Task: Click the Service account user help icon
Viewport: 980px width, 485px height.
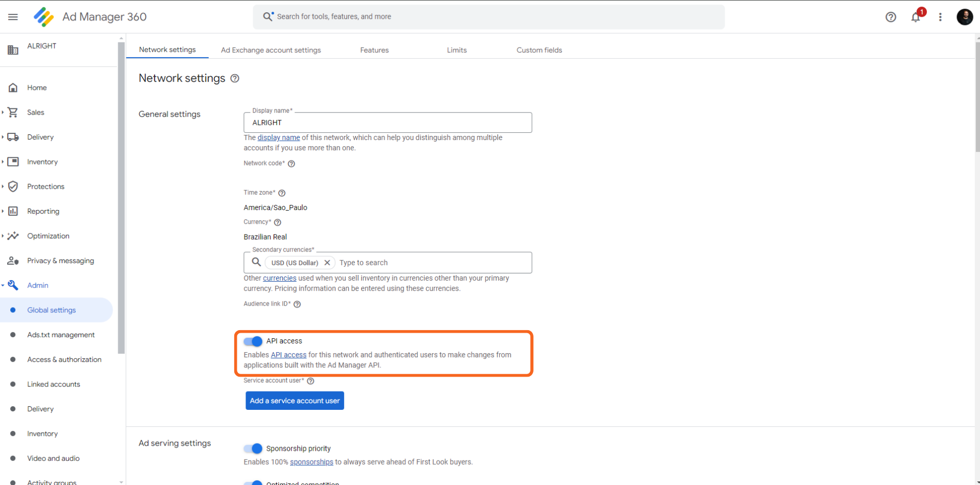Action: (310, 381)
